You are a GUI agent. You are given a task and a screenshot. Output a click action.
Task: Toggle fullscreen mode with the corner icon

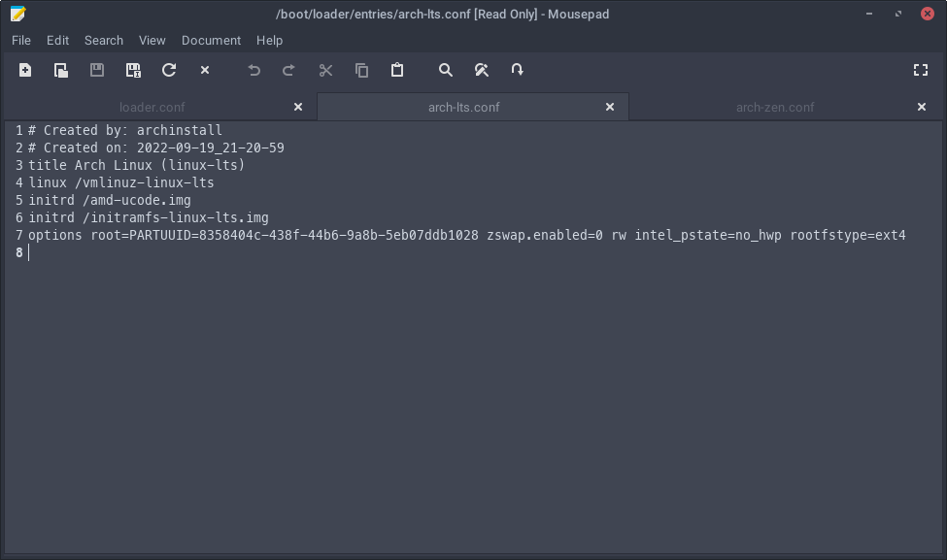click(x=921, y=69)
